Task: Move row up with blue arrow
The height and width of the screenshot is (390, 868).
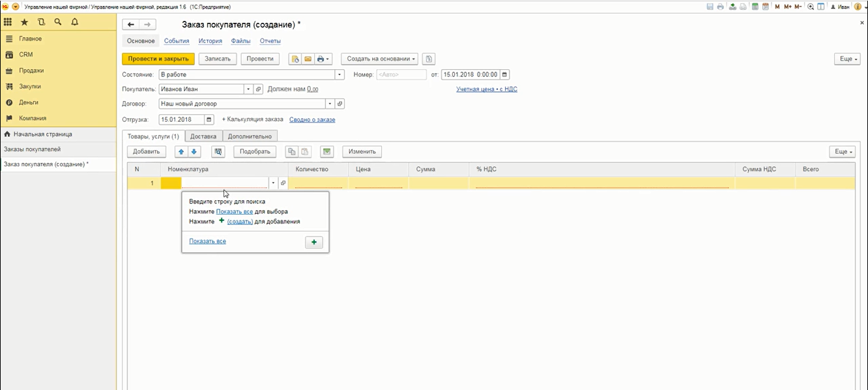Action: (x=181, y=151)
